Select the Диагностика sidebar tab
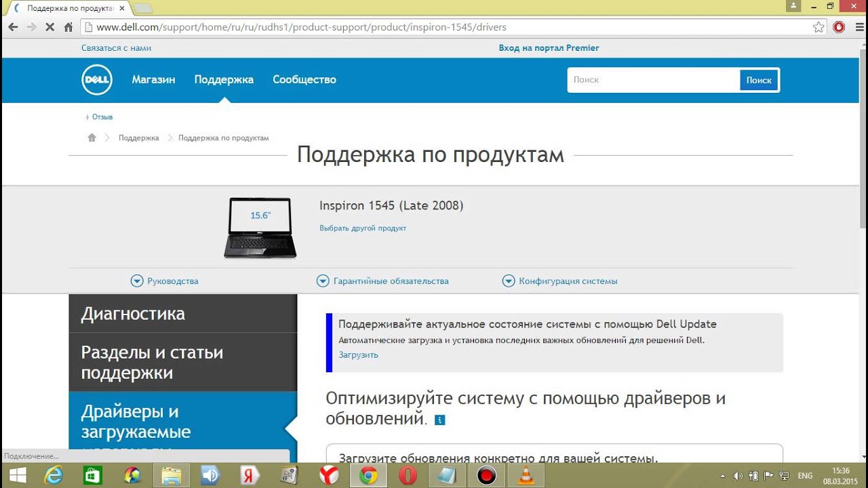Viewport: 868px width, 488px height. click(x=183, y=314)
